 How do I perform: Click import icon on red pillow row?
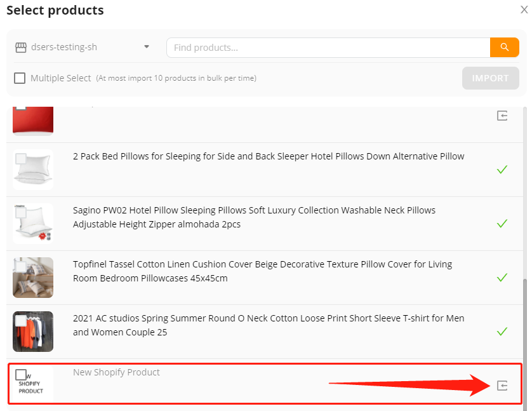(502, 116)
